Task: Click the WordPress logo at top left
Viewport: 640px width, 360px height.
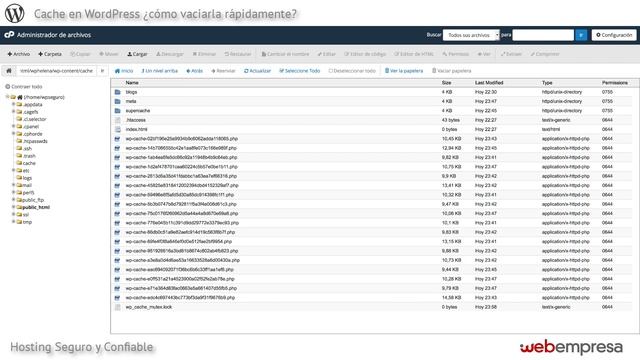Action: tap(15, 13)
